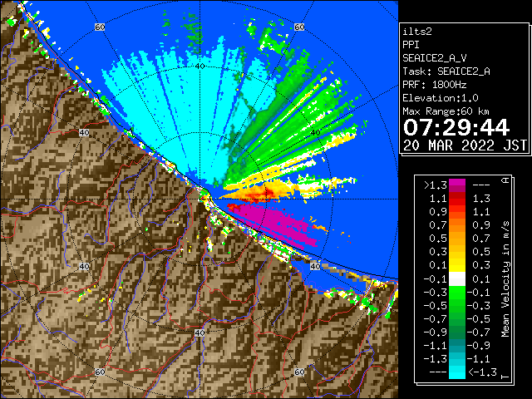Screen dimensions: 532x399
Task: Click the product name "SEAICE2_A_V"
Action: 434,58
